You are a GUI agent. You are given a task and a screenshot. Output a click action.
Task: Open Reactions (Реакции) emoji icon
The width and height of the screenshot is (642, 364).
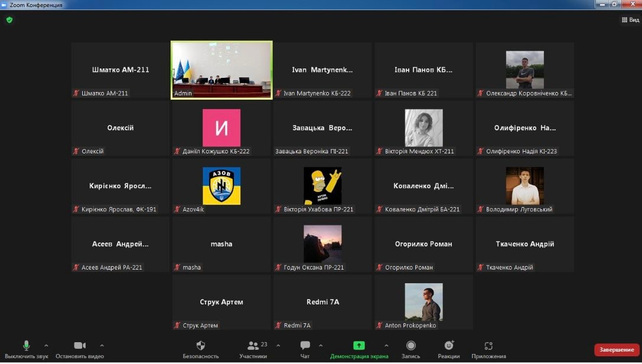(x=449, y=346)
